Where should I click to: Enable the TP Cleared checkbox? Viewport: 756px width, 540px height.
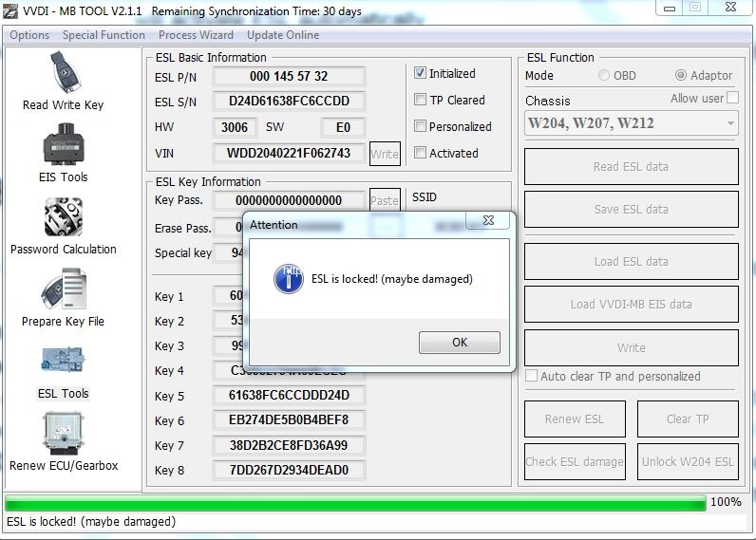pos(421,100)
